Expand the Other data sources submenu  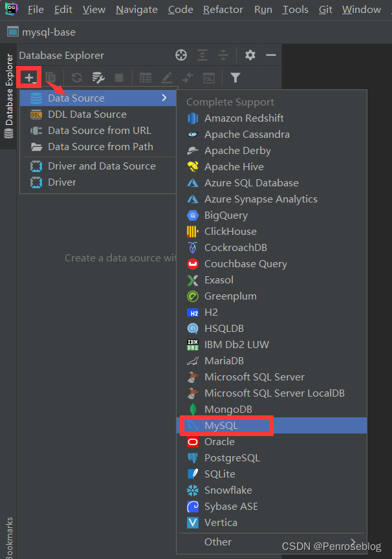coord(272,542)
